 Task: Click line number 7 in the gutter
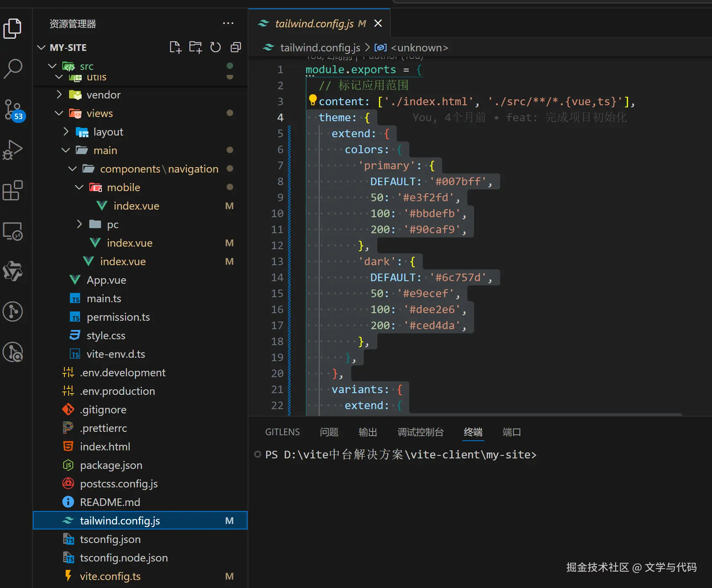point(280,165)
